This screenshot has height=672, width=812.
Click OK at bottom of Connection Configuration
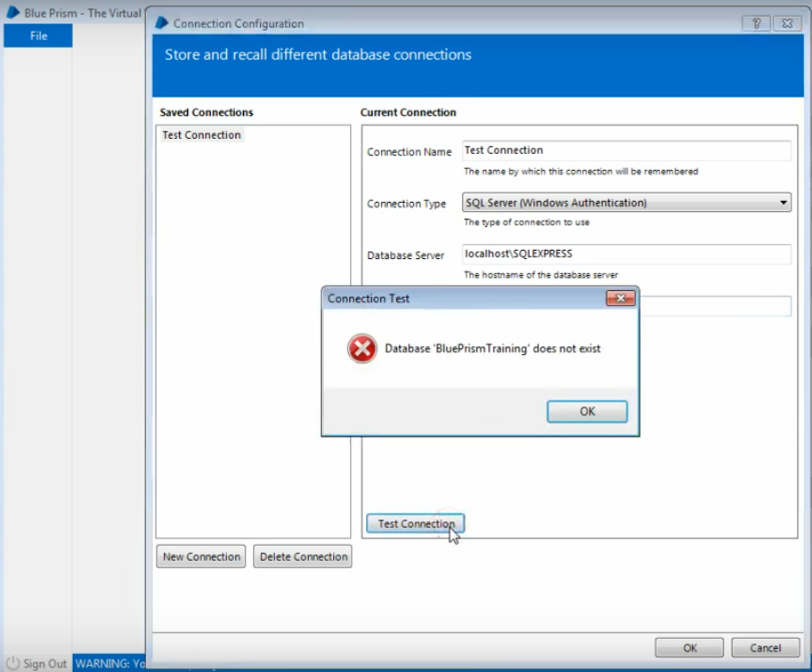[x=689, y=648]
